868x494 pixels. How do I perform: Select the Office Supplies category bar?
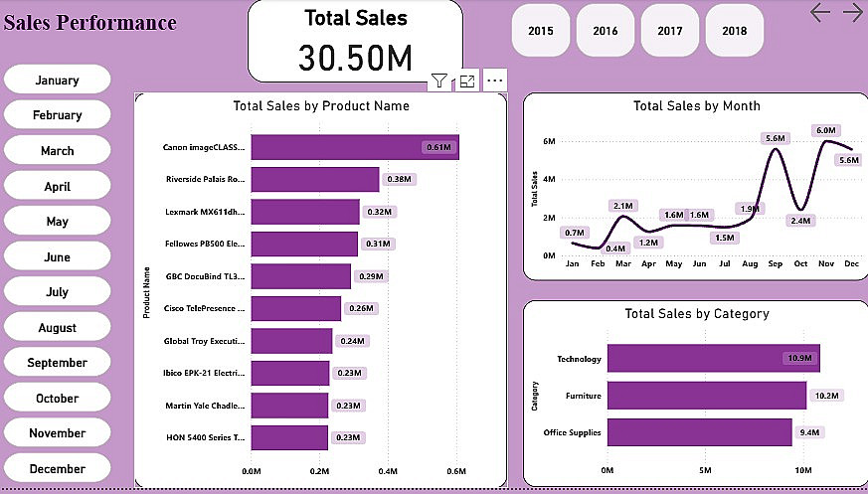tap(699, 432)
